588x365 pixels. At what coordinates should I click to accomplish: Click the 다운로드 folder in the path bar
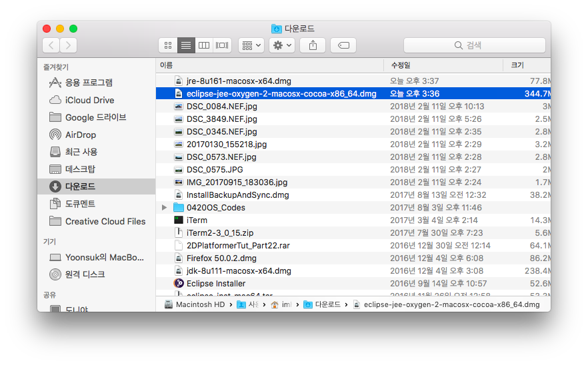coord(322,304)
